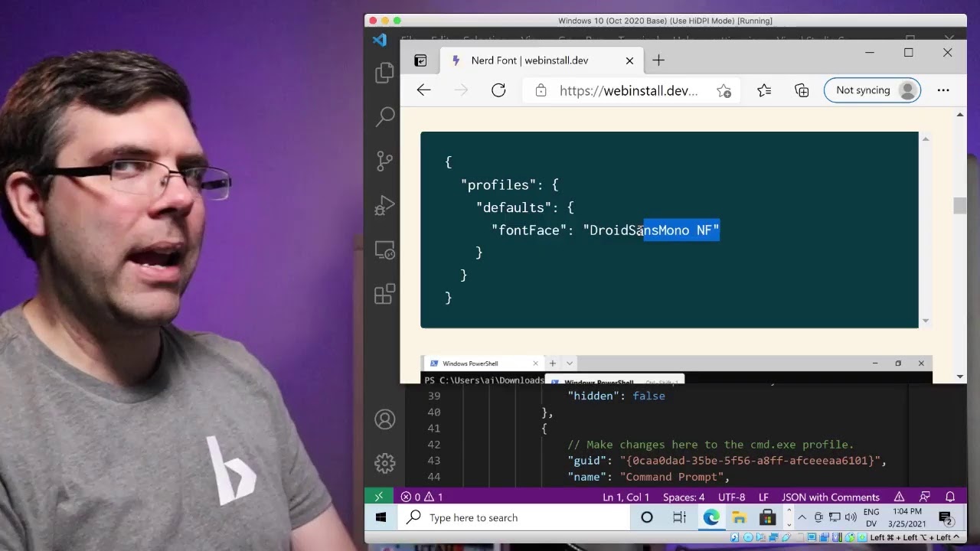The width and height of the screenshot is (980, 551).
Task: Click the ENG DV input language indicator
Action: click(871, 517)
